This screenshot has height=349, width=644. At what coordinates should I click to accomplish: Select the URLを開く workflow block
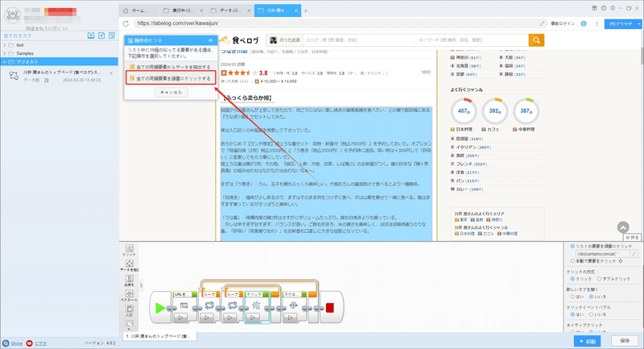pyautogui.click(x=184, y=305)
